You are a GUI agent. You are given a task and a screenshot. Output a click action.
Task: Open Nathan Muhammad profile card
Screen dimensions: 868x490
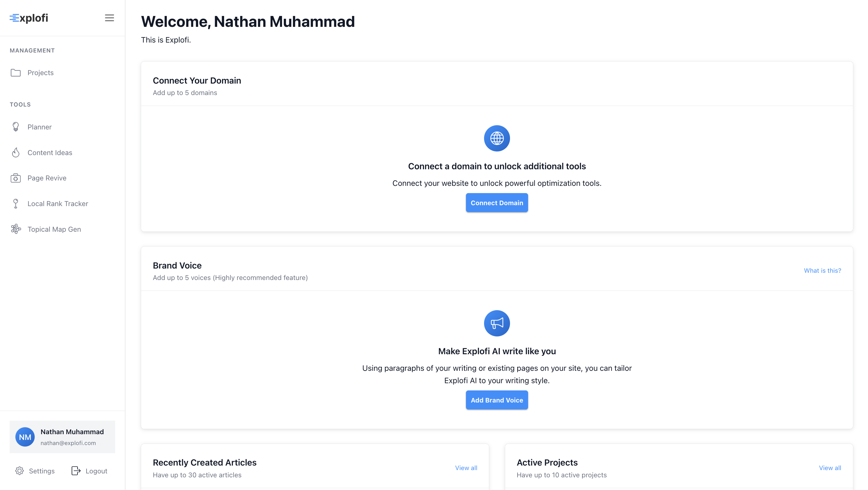coord(62,437)
